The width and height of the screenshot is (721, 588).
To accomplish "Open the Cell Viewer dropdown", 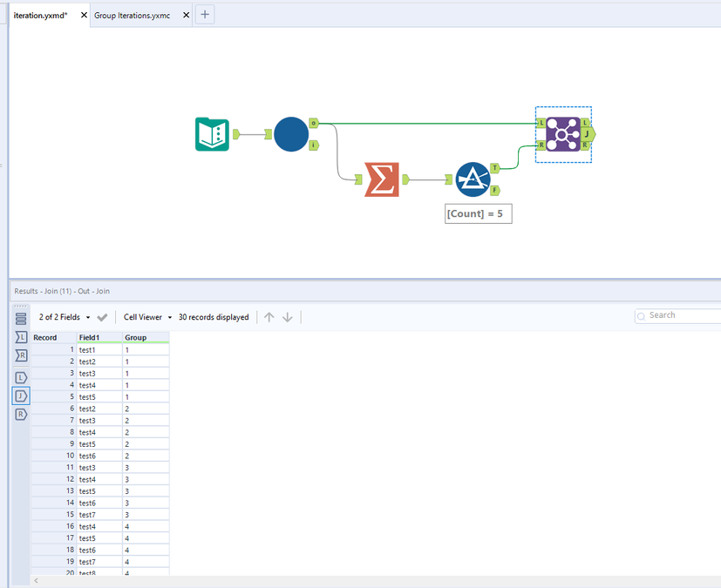I will (x=147, y=317).
